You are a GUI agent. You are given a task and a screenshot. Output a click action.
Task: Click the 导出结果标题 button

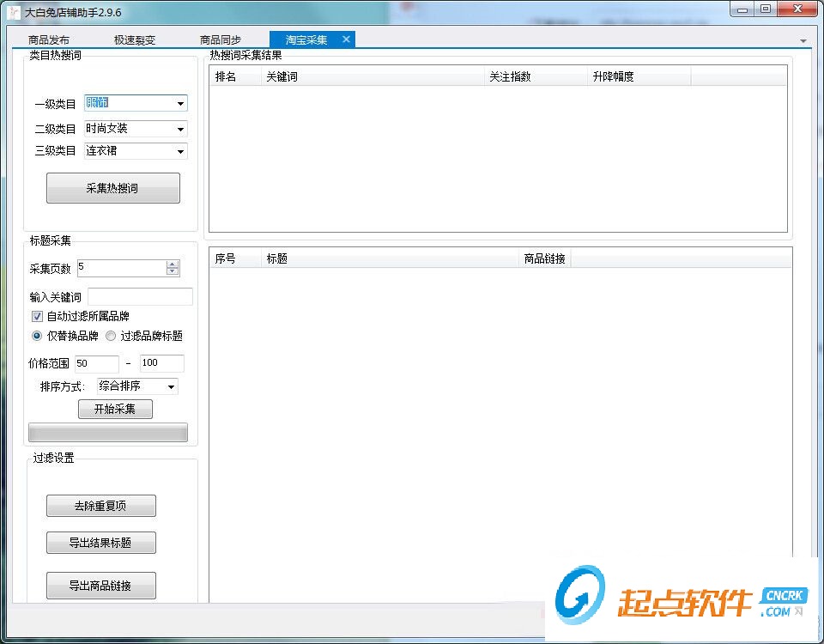click(101, 543)
